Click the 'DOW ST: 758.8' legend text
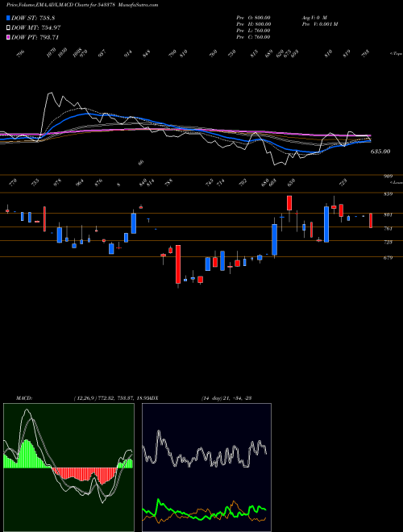Screen dimensions: 403x532 (33, 18)
